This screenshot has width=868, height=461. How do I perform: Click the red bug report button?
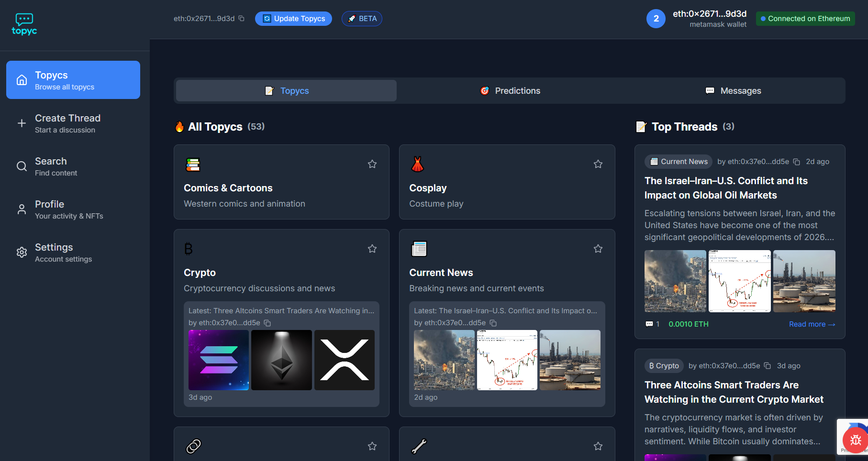tap(856, 440)
